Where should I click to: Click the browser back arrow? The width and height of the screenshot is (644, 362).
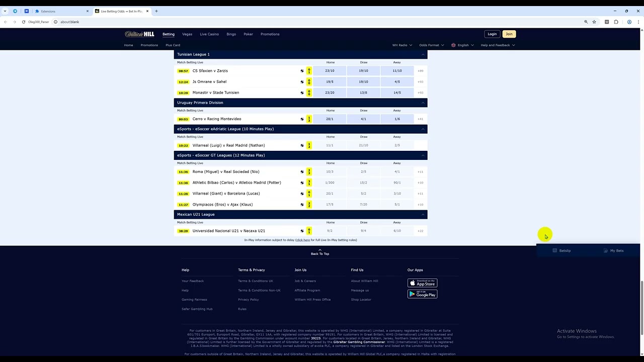pyautogui.click(x=6, y=22)
